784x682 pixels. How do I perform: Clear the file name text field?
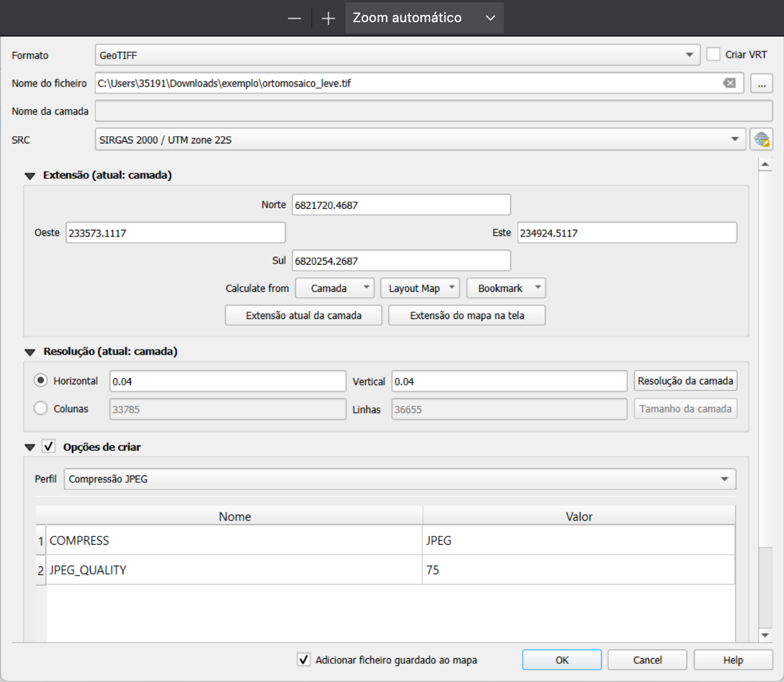(729, 83)
